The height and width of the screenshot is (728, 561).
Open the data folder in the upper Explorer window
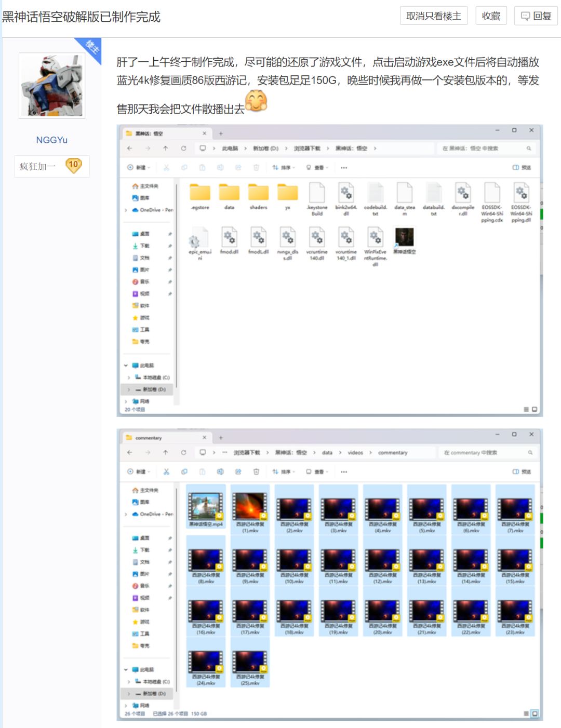[229, 196]
